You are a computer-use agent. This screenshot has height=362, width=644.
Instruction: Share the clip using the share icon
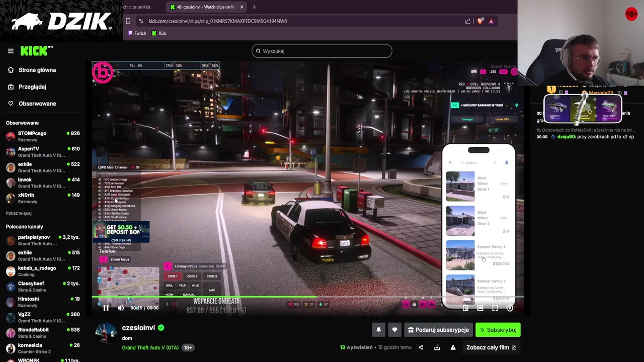click(421, 347)
